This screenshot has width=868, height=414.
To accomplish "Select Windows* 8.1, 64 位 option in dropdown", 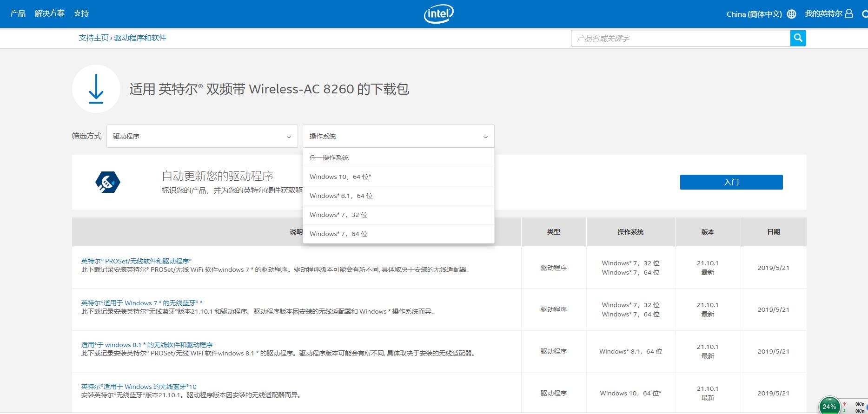I will coord(398,196).
